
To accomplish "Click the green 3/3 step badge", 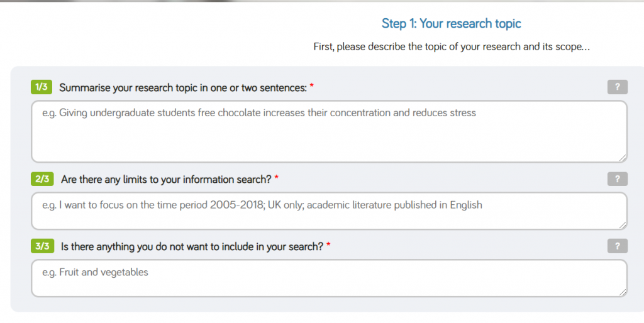I will (42, 246).
